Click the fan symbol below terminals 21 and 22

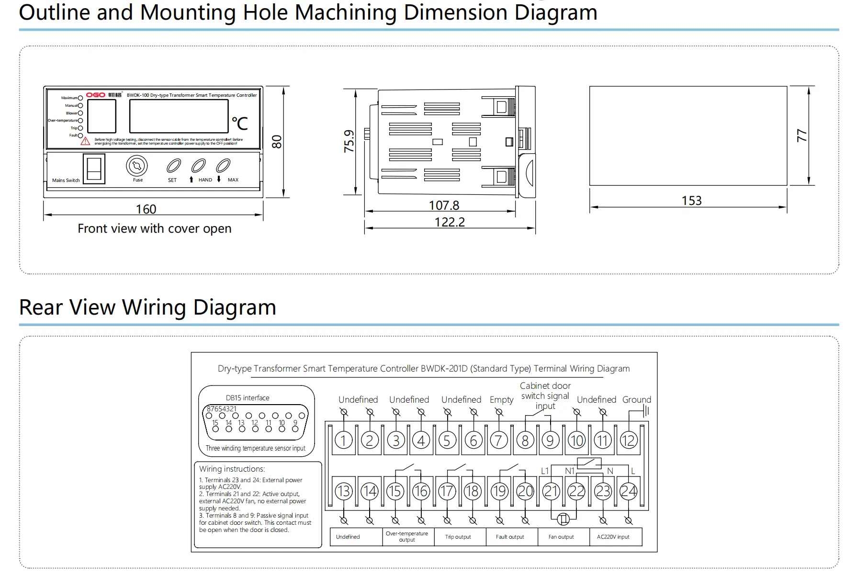tap(564, 518)
